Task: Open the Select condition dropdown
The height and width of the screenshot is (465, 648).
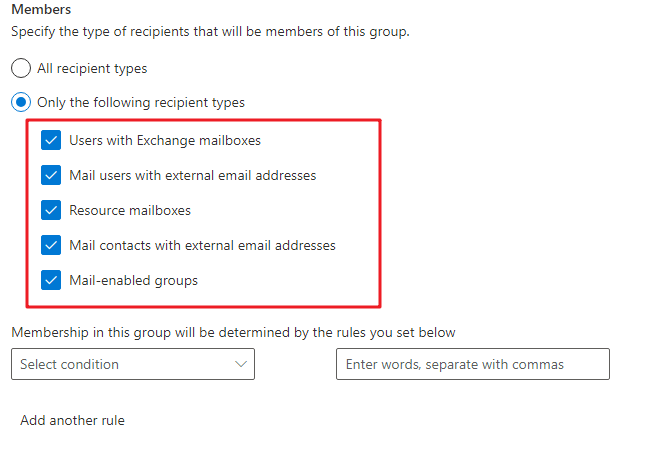Action: pos(133,364)
